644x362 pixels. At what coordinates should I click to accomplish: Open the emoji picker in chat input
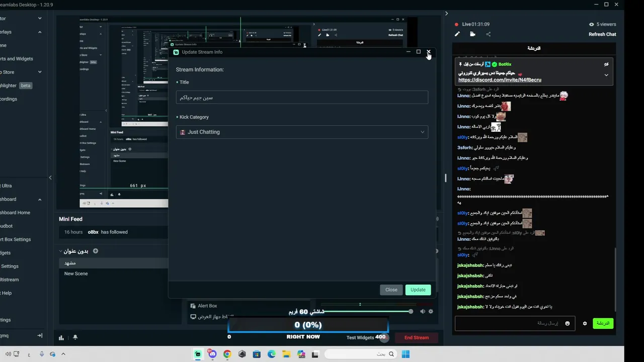coord(568,323)
